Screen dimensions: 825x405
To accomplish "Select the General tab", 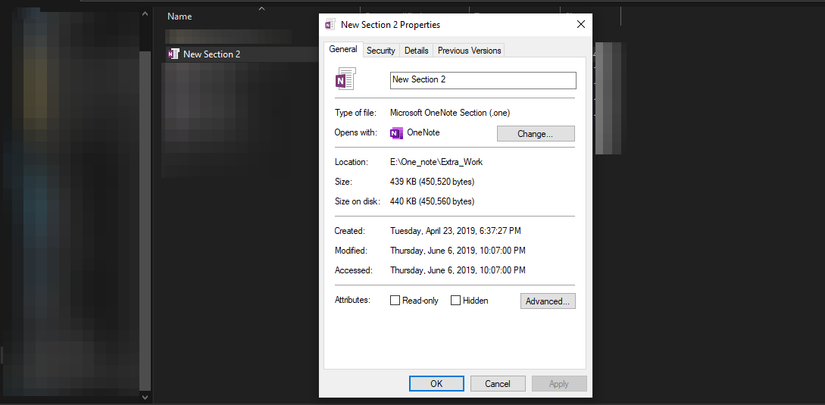I will (343, 49).
